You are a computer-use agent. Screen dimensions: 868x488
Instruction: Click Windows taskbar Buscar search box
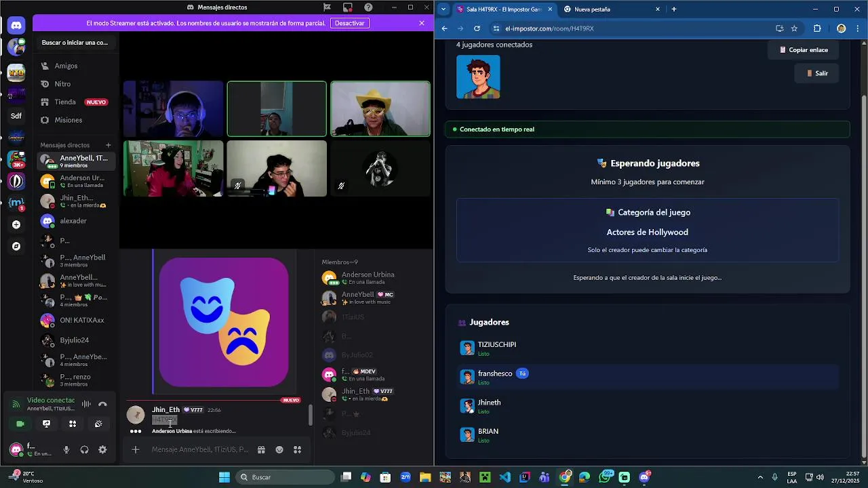285,477
